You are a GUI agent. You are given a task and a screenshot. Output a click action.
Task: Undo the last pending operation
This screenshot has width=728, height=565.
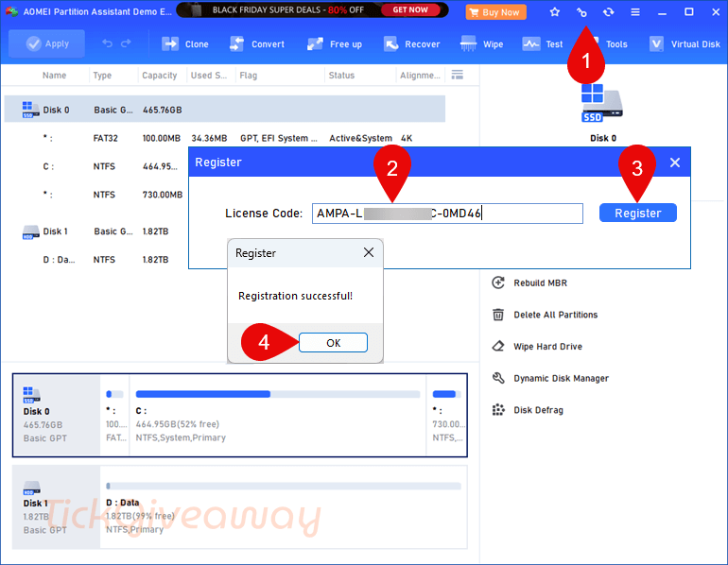coord(107,43)
